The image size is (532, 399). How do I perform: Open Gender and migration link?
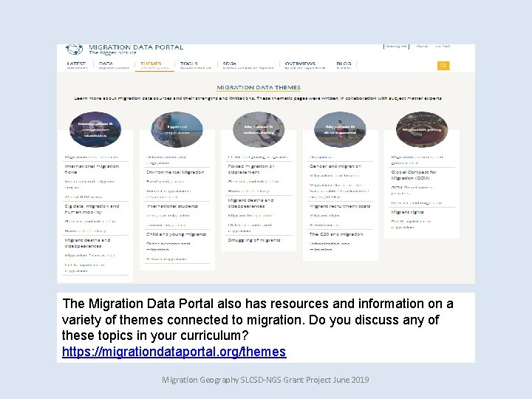point(335,166)
